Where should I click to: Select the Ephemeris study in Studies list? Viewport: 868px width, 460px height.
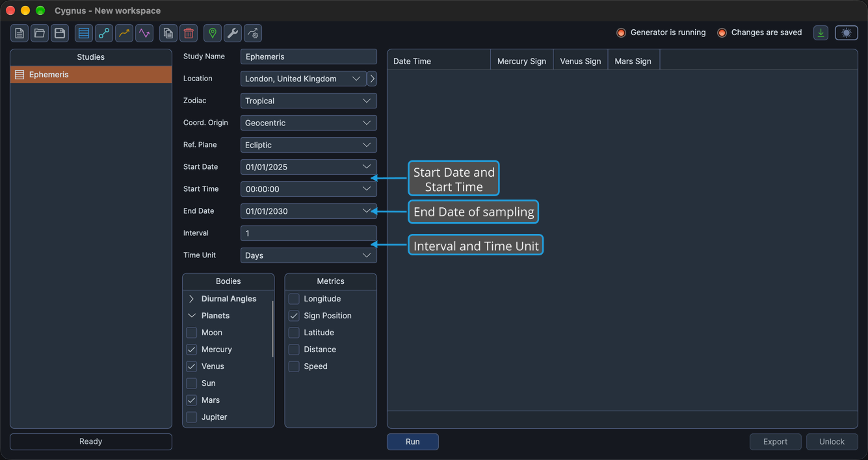click(x=91, y=75)
